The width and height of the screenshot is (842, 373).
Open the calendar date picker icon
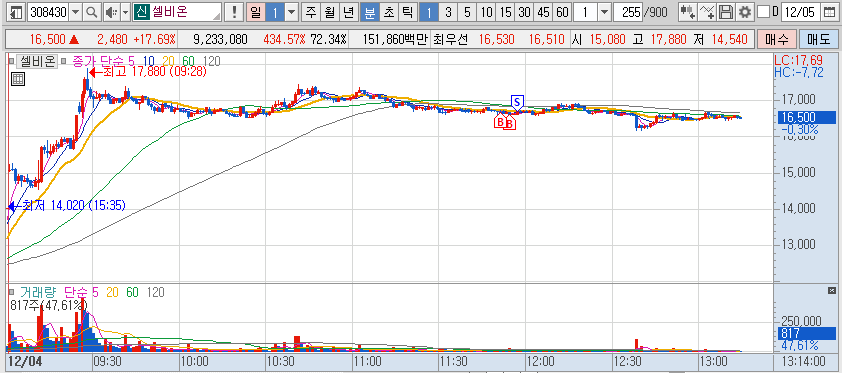tap(829, 12)
